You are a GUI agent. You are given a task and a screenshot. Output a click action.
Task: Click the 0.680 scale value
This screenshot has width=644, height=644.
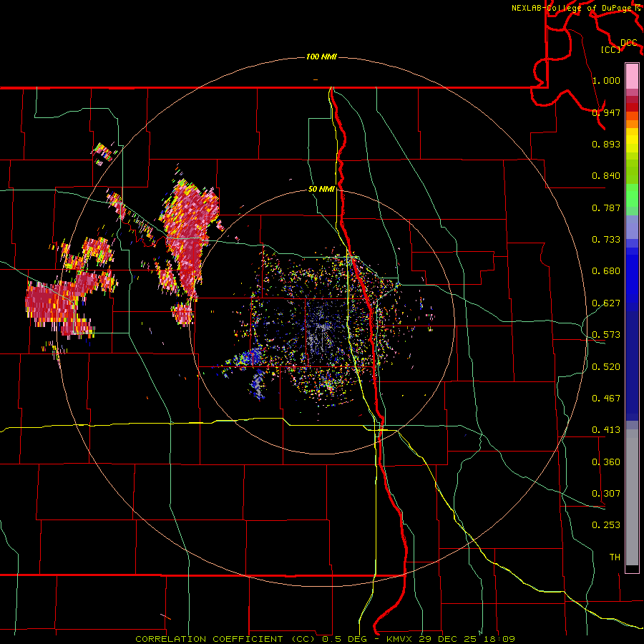click(606, 270)
